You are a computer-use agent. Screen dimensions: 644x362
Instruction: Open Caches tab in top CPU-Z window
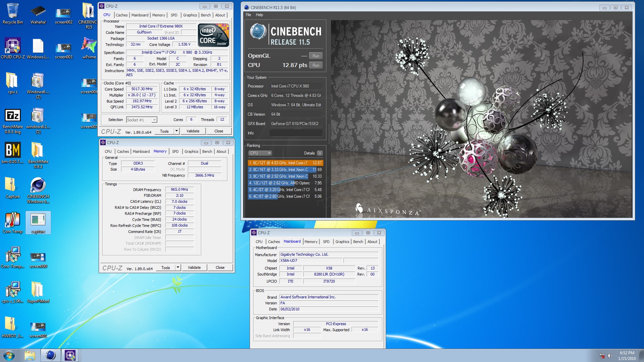(121, 15)
